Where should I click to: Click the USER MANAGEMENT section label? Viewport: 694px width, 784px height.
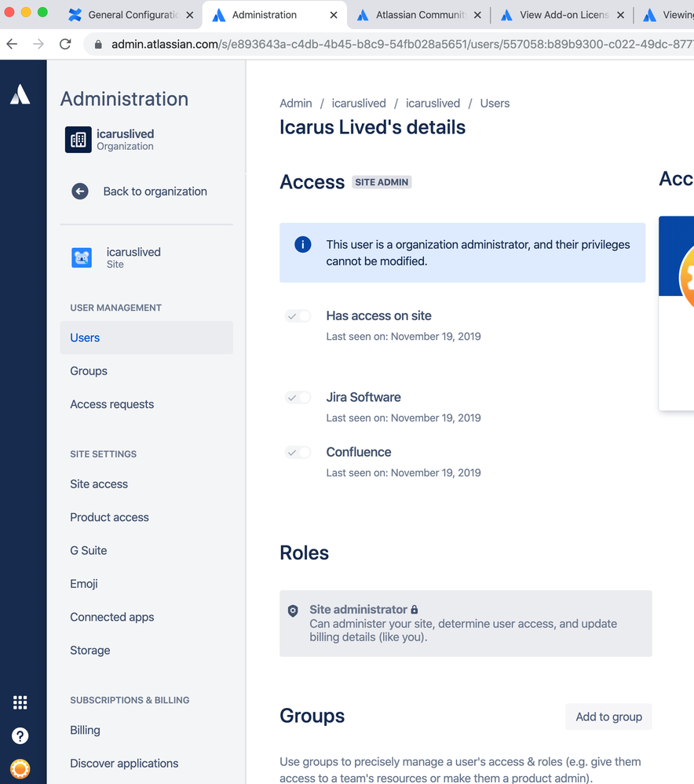click(115, 308)
